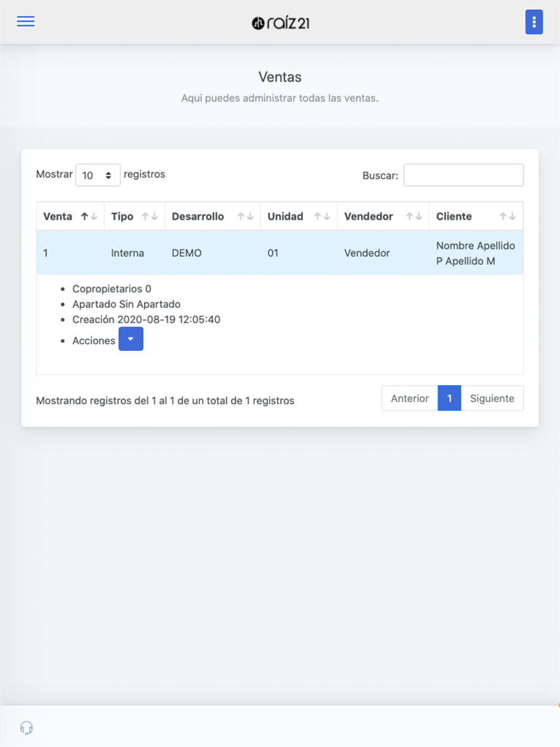Screen dimensions: 560x747
Task: Open the Mostrar registros count dropdown
Action: click(98, 175)
